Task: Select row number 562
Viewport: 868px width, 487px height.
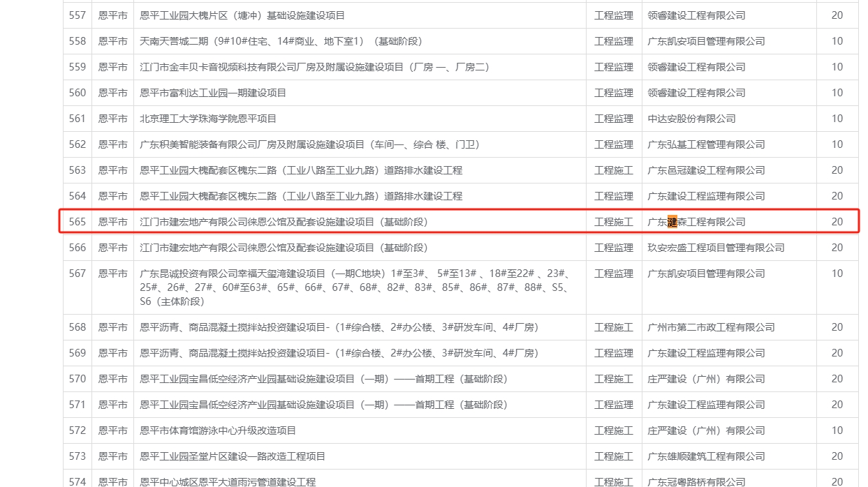Action: click(x=78, y=144)
